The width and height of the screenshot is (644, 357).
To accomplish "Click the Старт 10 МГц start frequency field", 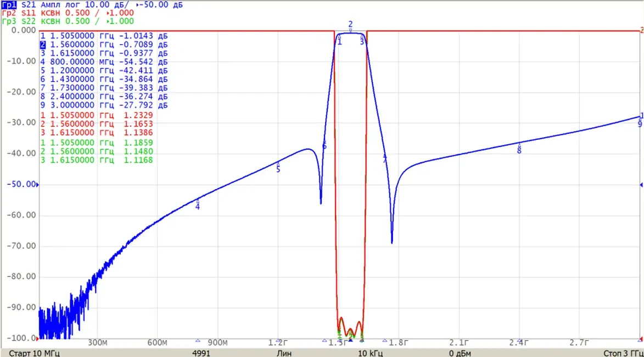I will [35, 353].
